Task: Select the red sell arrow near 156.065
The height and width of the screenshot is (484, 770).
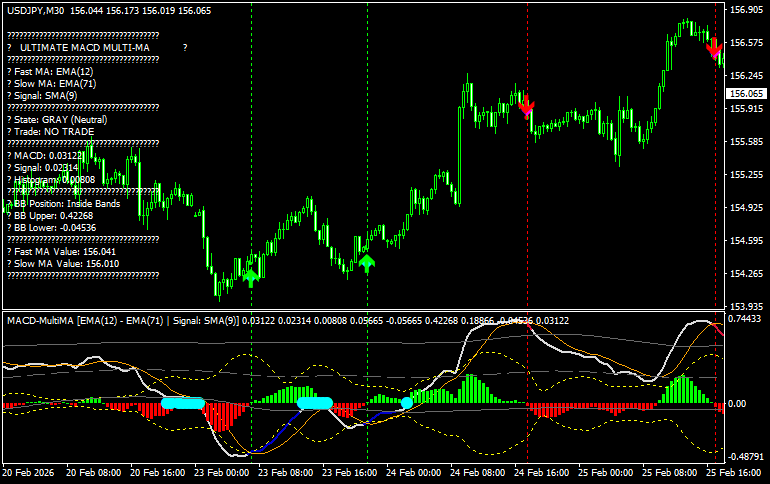Action: pos(527,107)
